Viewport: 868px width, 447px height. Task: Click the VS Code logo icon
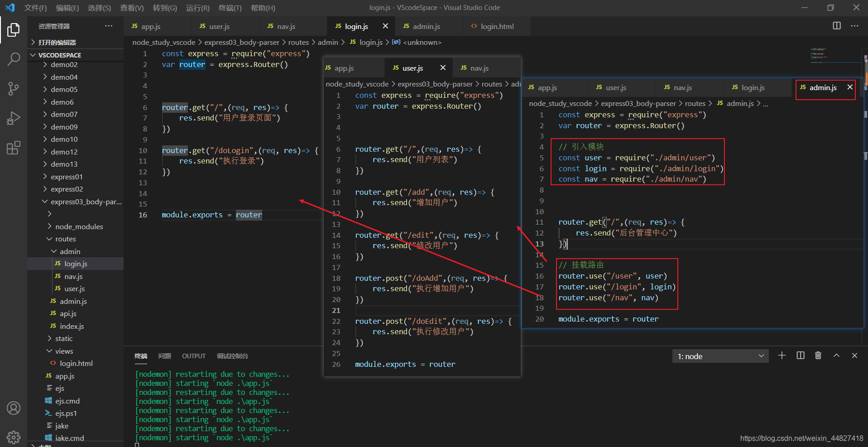click(x=10, y=8)
